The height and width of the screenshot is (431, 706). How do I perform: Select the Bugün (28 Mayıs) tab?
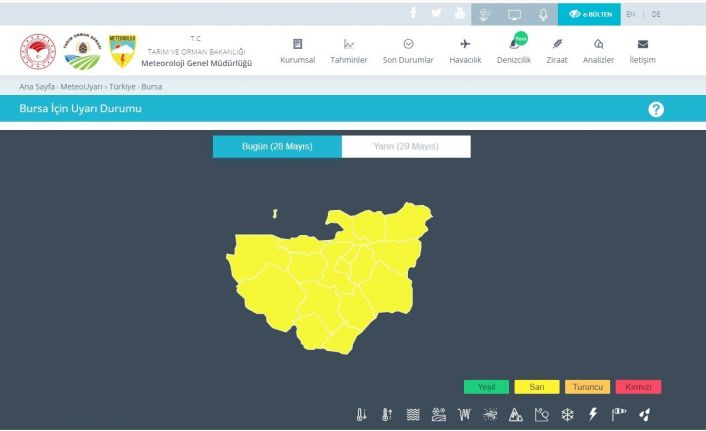coord(277,147)
